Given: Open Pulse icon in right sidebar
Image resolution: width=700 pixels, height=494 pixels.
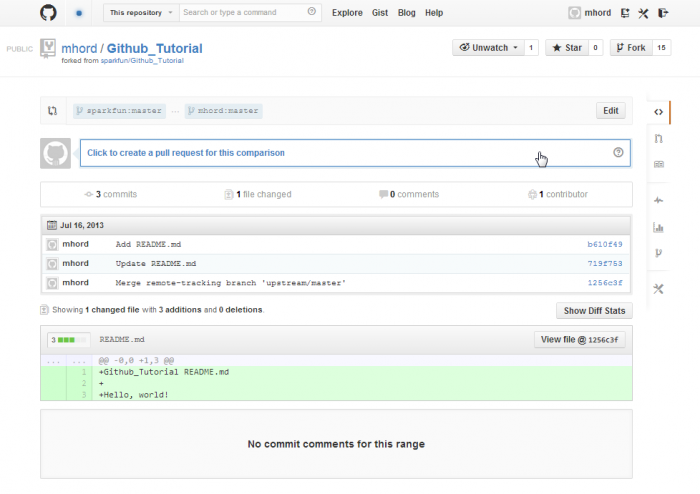Looking at the screenshot, I should (658, 200).
